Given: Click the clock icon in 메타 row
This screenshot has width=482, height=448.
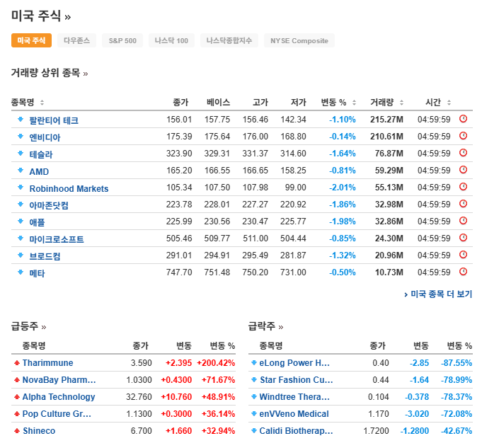Looking at the screenshot, I should [x=464, y=272].
